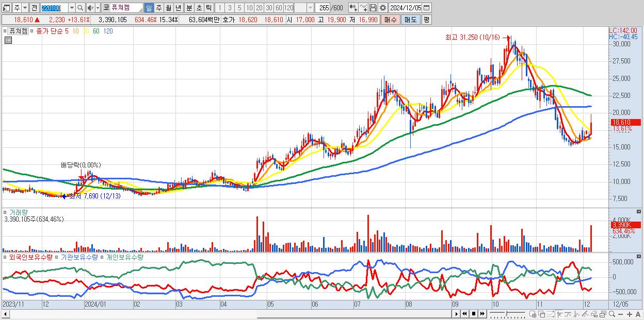Click the magnifier zoom icon at bottom right
The height and width of the screenshot is (320, 644).
pos(612,314)
